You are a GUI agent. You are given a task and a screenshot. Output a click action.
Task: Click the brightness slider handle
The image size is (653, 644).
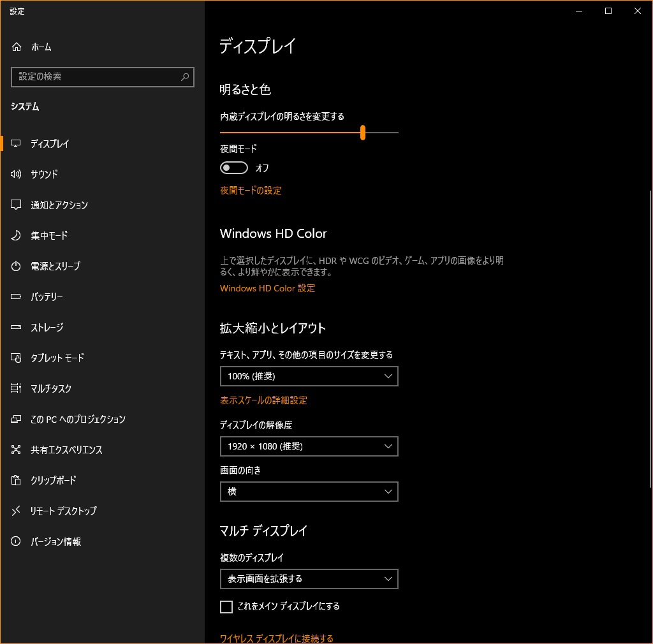pyautogui.click(x=362, y=133)
